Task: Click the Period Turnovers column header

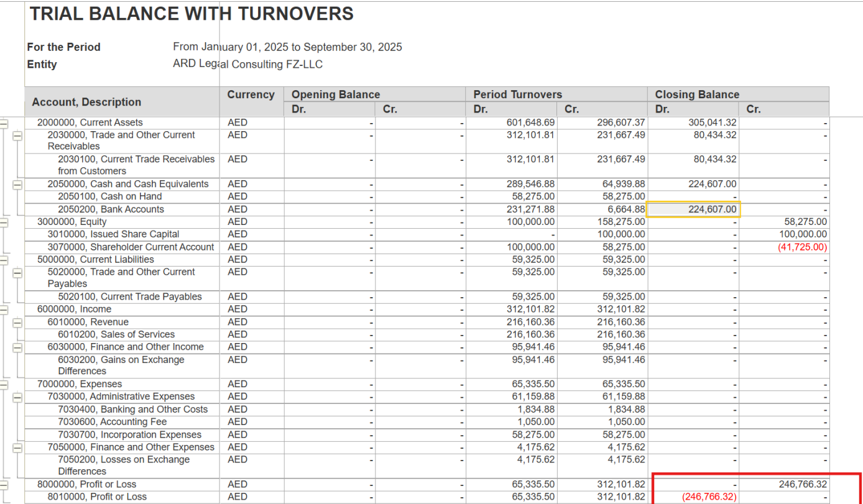Action: click(x=517, y=94)
